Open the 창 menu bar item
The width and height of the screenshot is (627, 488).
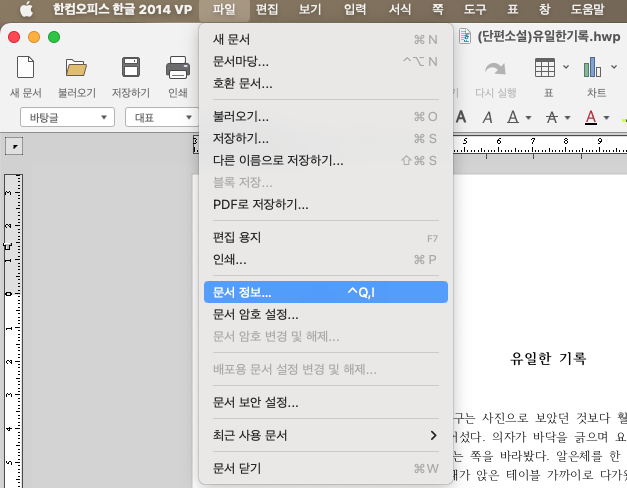545,9
